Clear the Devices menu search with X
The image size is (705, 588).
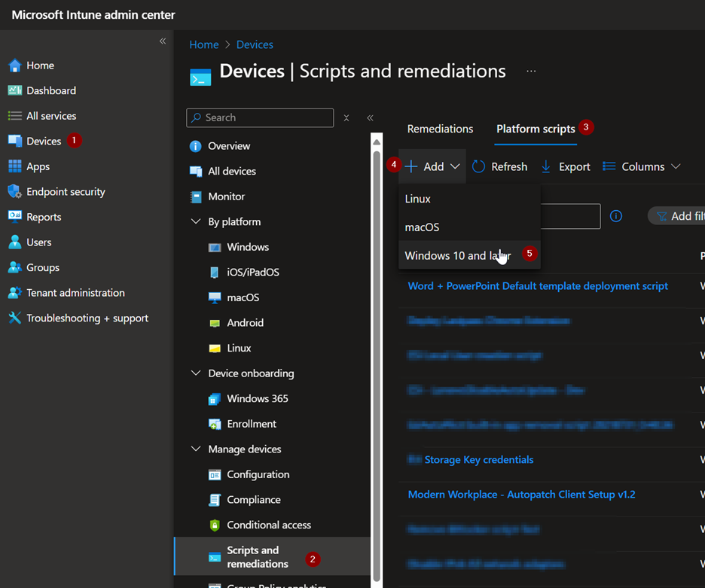coord(346,117)
